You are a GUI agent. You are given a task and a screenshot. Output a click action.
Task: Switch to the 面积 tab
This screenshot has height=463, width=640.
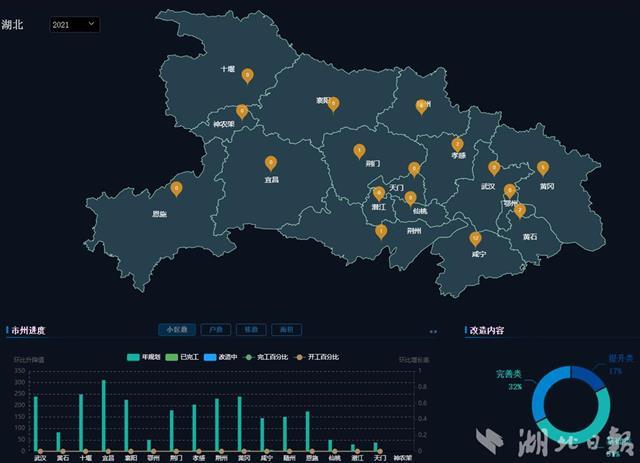(286, 329)
